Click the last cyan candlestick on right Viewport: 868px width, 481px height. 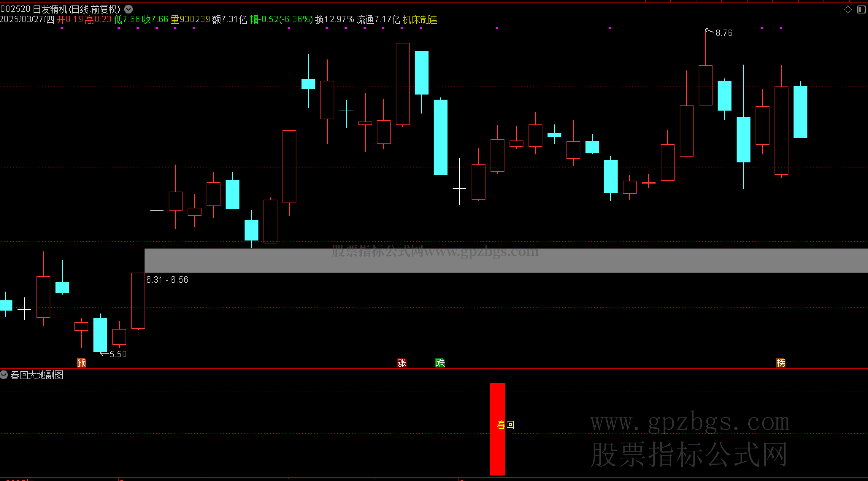800,112
